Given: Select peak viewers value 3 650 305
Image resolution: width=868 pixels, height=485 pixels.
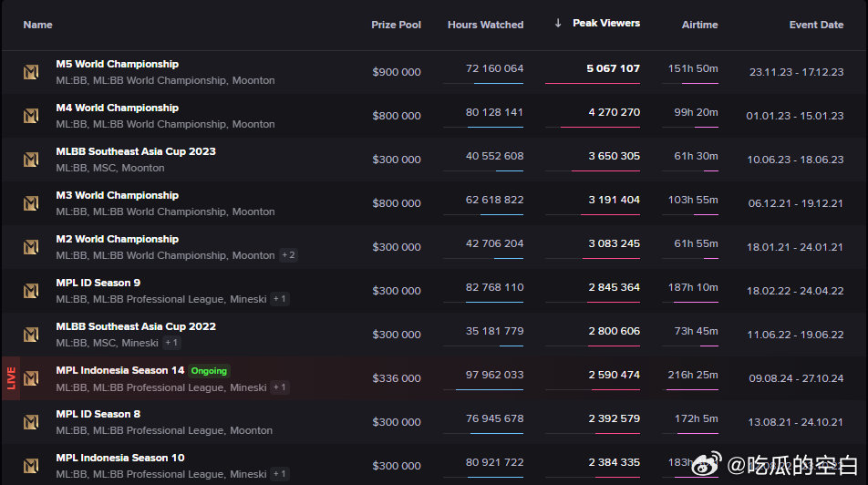Looking at the screenshot, I should tap(614, 156).
